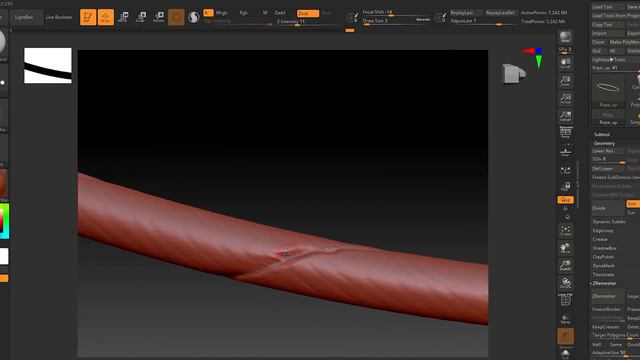Open the color picker gradient
640x360 pixels.
tap(4, 221)
